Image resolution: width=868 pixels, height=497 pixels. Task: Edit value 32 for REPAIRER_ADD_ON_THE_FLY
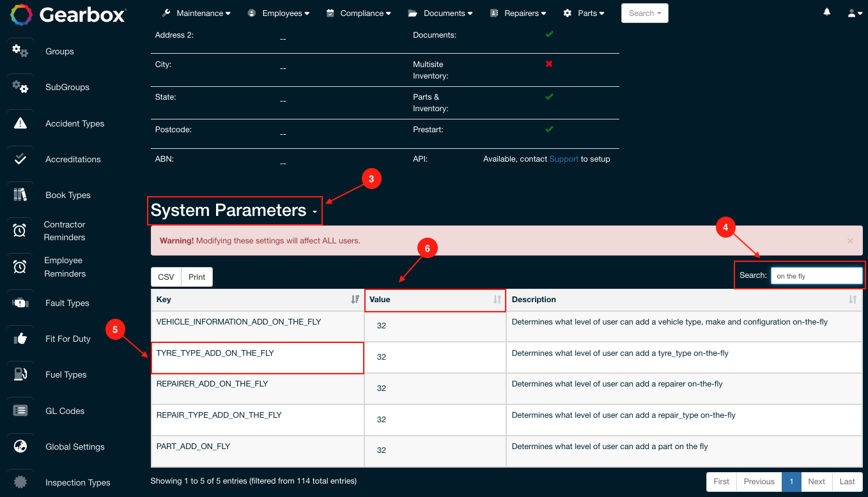pyautogui.click(x=382, y=388)
